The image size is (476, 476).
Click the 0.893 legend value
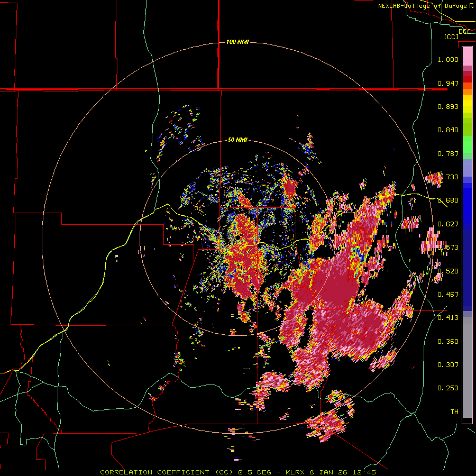[x=448, y=106]
